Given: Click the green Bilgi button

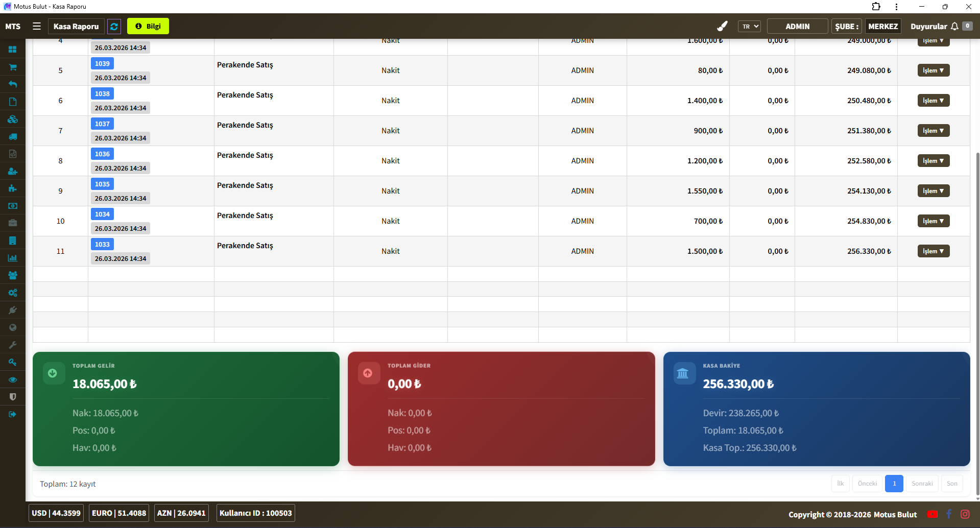Looking at the screenshot, I should pyautogui.click(x=148, y=26).
